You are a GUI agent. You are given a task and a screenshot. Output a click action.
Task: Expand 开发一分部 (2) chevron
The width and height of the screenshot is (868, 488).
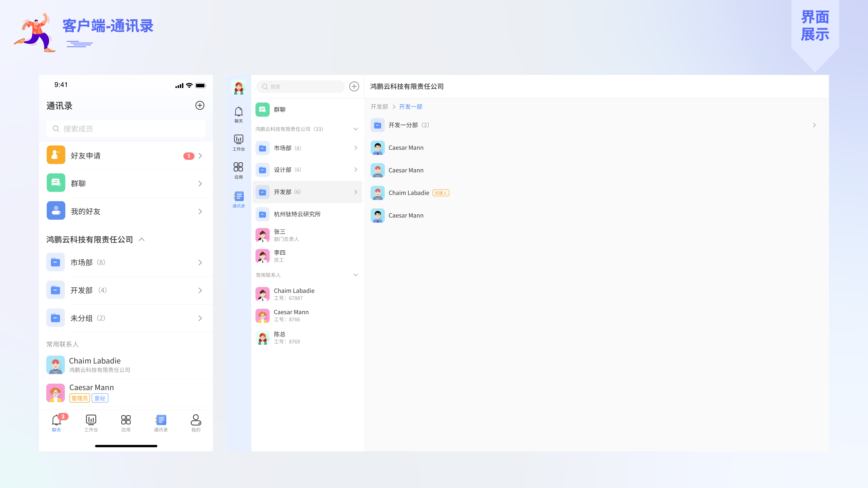[814, 125]
